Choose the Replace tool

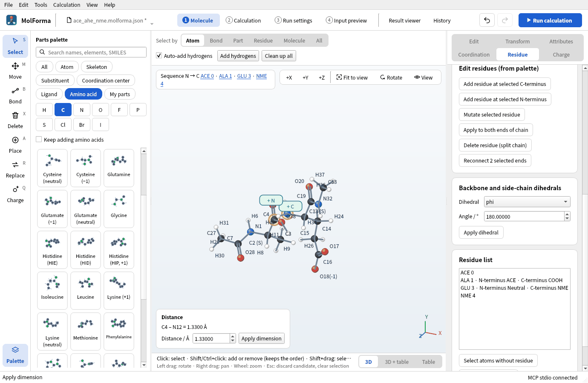(15, 169)
